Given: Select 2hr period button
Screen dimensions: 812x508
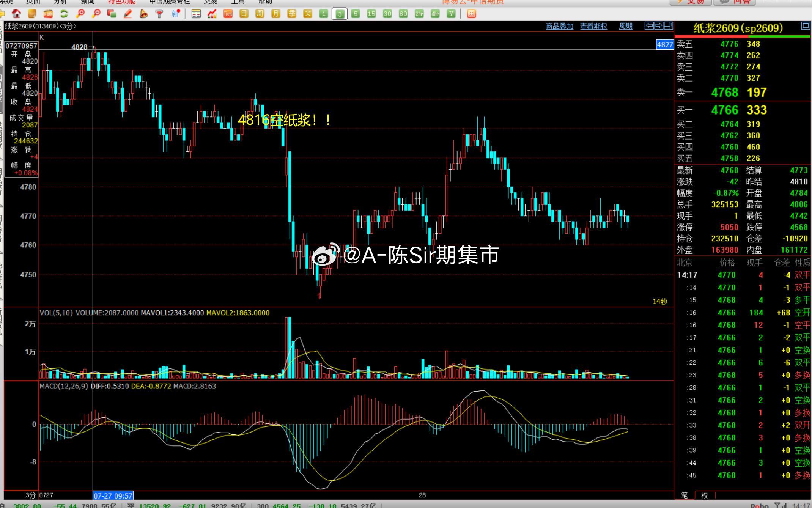Looking at the screenshot, I should coord(419,14).
